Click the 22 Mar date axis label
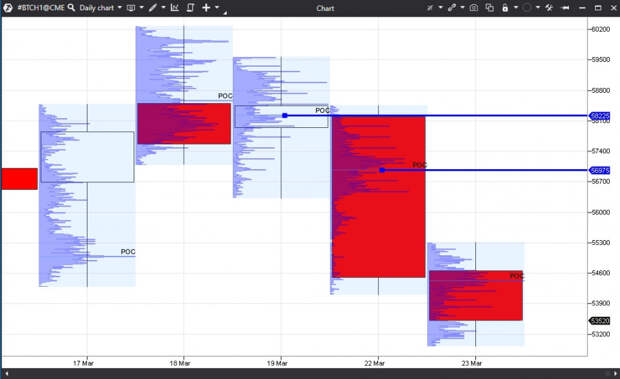The image size is (620, 379). 374,363
